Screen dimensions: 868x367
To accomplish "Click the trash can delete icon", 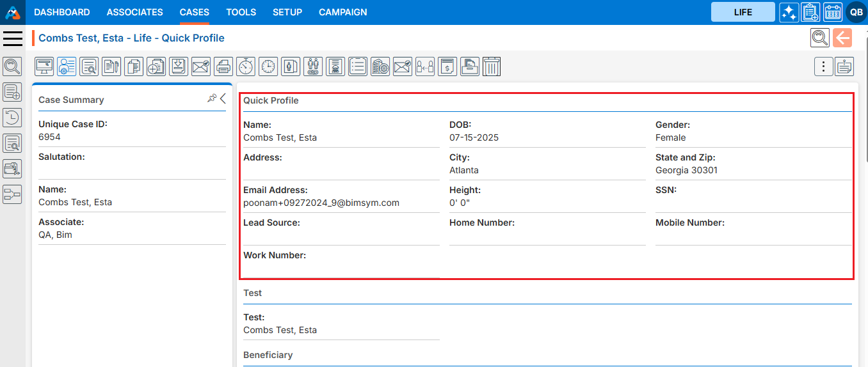I will pyautogui.click(x=492, y=66).
